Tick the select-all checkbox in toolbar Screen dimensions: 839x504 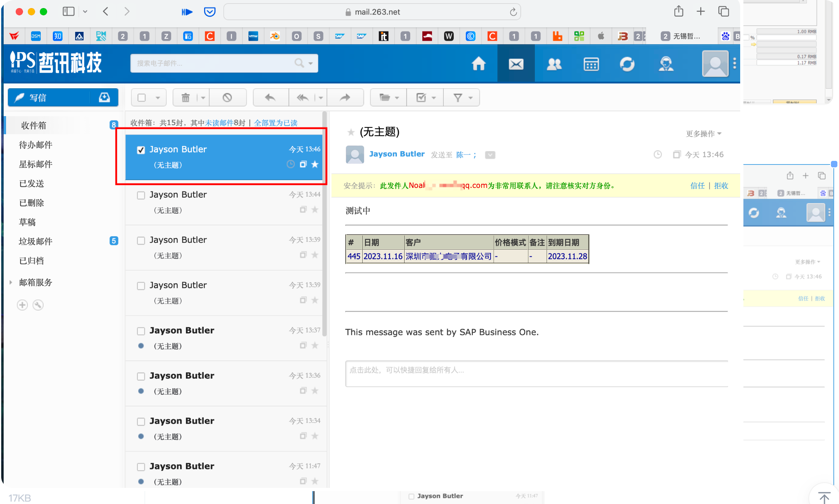tap(142, 98)
